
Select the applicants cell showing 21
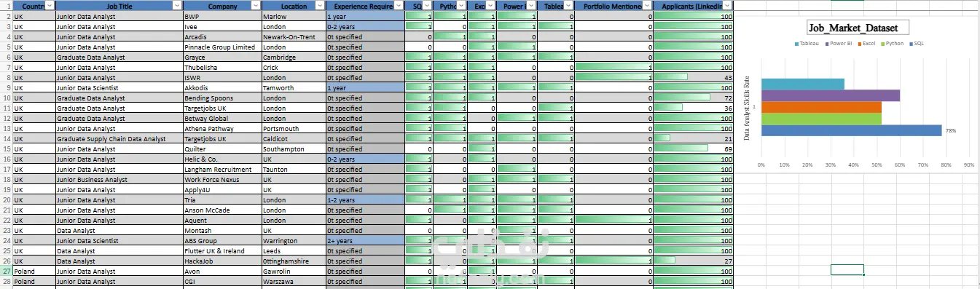pos(694,138)
